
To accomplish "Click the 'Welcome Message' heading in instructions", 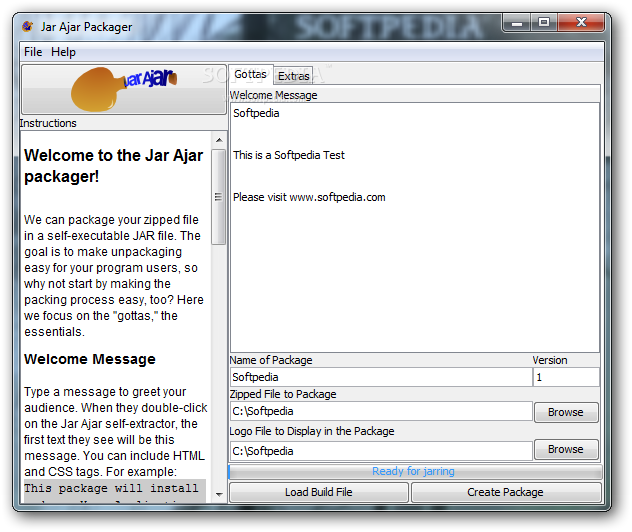I will [90, 359].
